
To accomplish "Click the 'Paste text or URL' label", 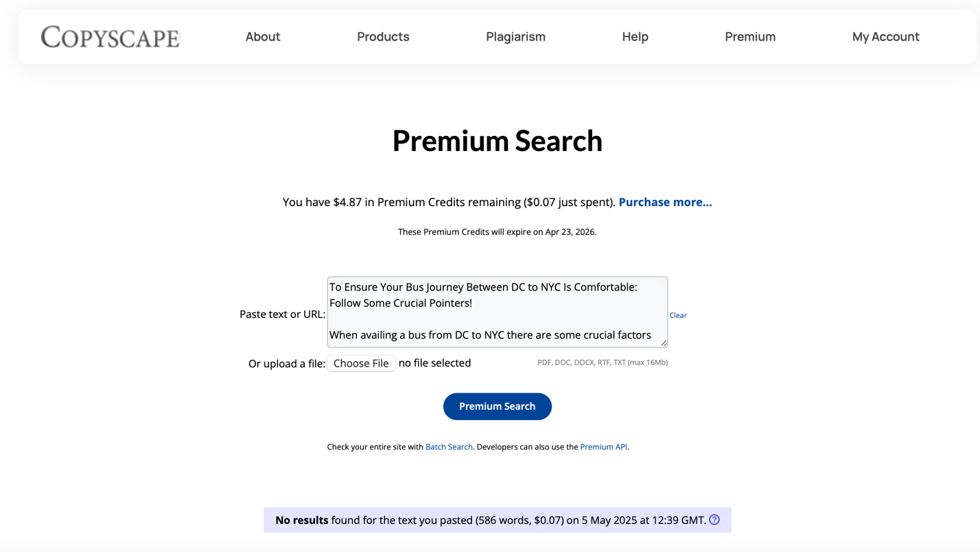I will coord(283,314).
